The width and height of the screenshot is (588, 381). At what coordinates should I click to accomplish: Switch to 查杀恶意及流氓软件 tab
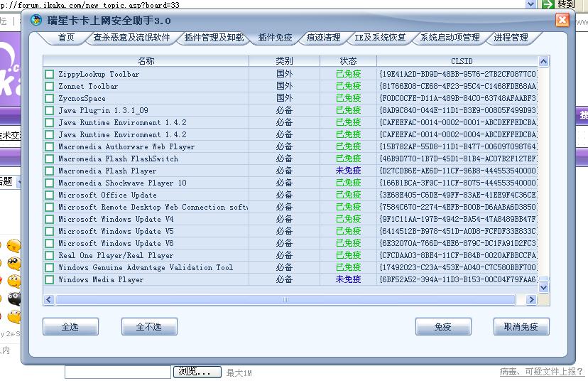pos(131,38)
